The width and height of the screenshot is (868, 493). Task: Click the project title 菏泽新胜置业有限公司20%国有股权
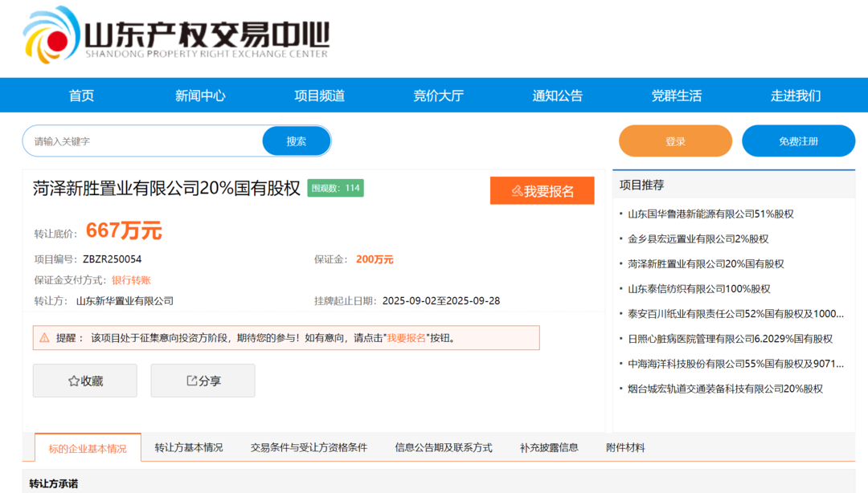[166, 188]
